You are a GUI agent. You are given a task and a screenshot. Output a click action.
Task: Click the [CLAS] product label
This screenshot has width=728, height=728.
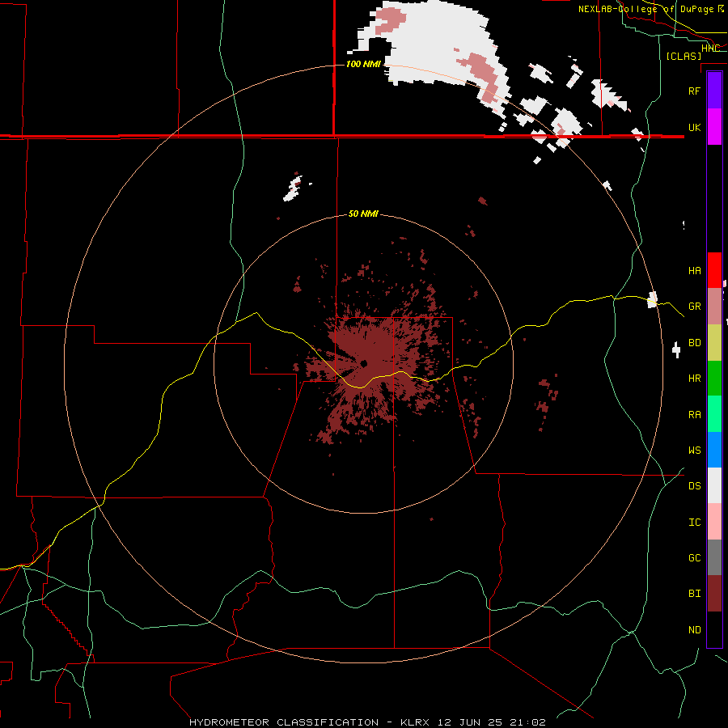684,56
